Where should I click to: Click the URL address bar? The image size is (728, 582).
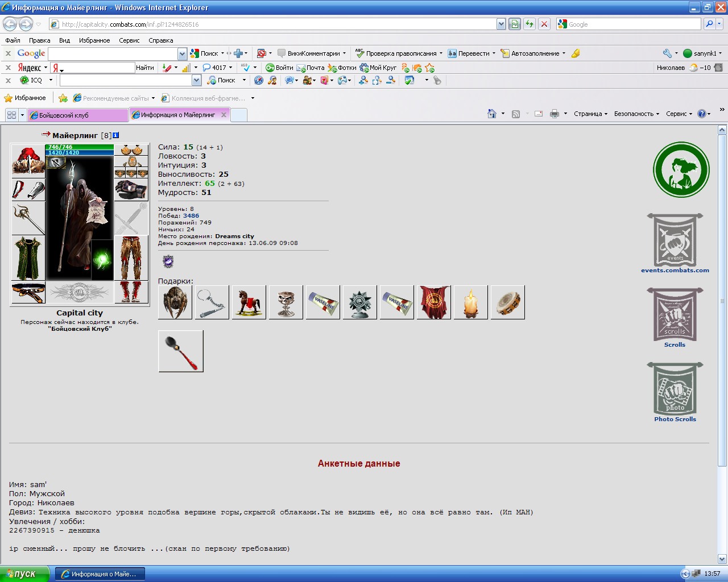(x=273, y=24)
